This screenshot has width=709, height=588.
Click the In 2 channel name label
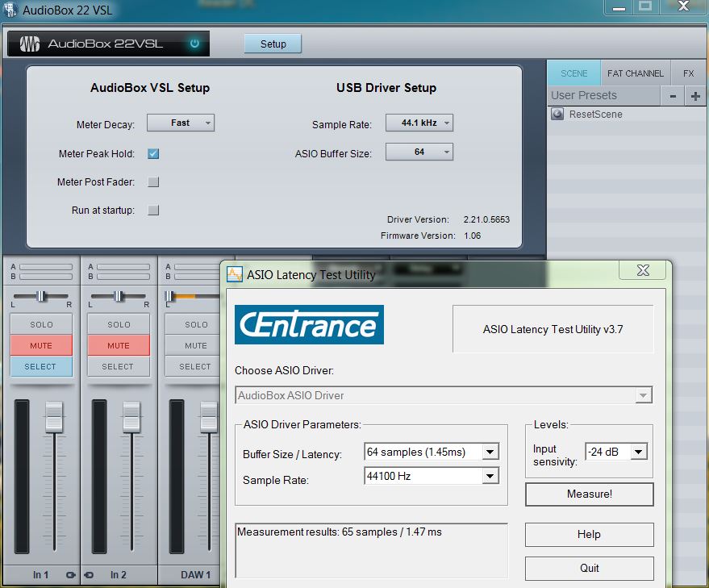tap(118, 575)
